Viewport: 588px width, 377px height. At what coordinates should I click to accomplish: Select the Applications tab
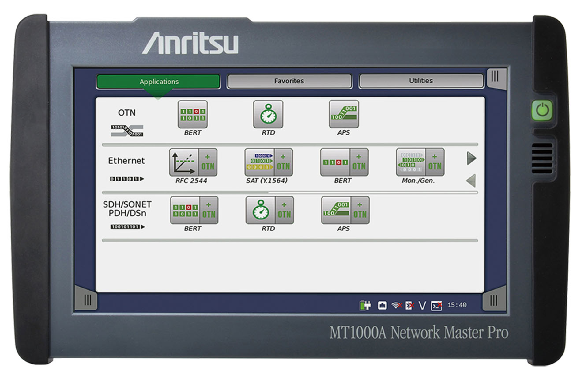tap(159, 82)
